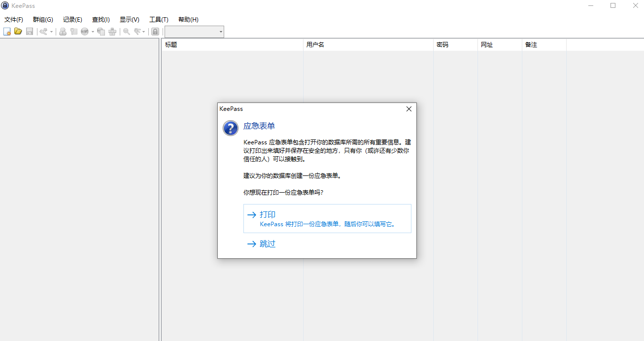Open the 工具(T) menu
Viewport: 644px width, 341px height.
(x=159, y=20)
